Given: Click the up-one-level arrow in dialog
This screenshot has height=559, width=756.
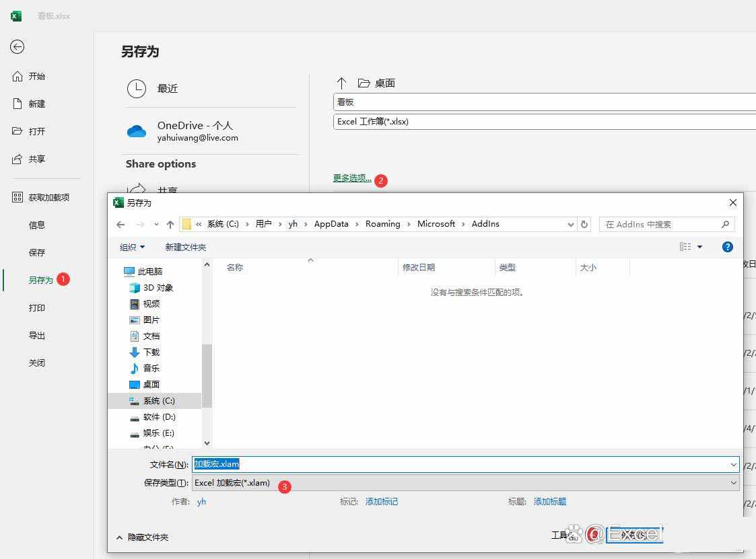Looking at the screenshot, I should pos(170,225).
